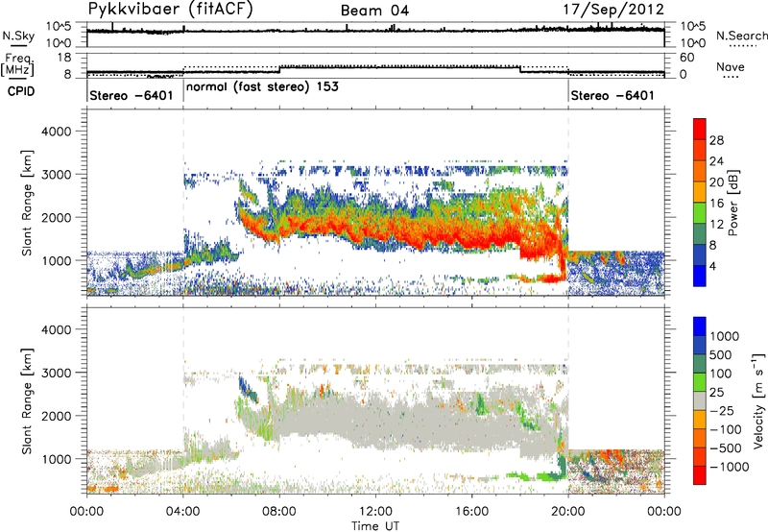Click the '60' tick on Nave axis
768x532 pixels.
click(x=686, y=58)
